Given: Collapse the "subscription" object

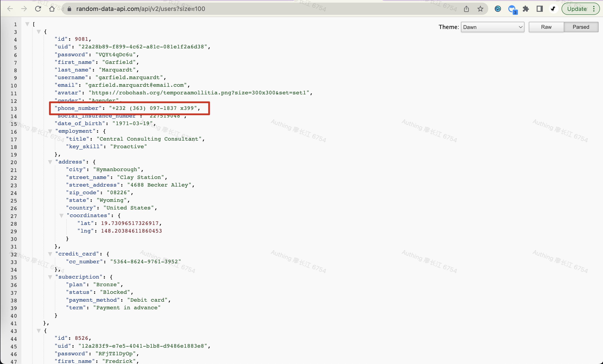Looking at the screenshot, I should tap(50, 277).
